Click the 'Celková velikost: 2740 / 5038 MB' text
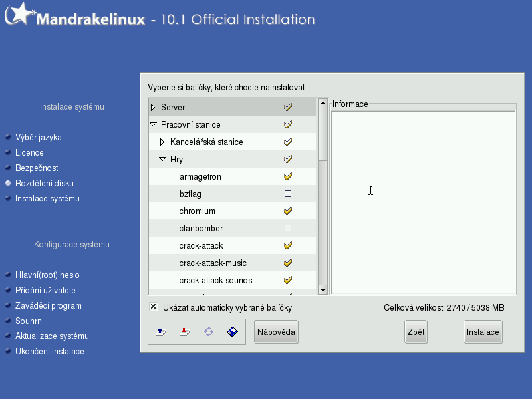This screenshot has height=399, width=532. tap(444, 308)
